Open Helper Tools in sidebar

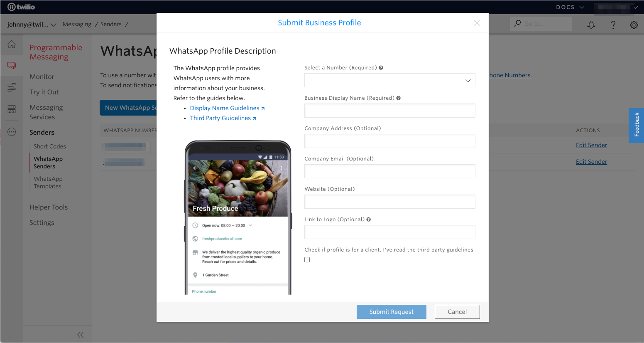click(x=49, y=207)
